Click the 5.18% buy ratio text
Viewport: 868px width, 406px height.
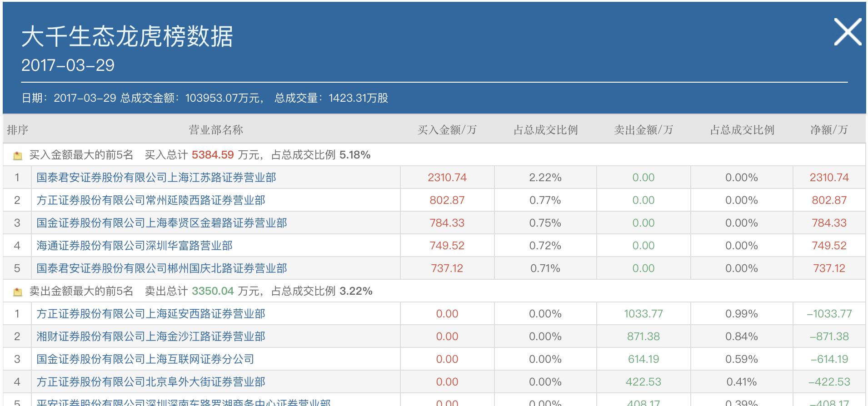355,155
